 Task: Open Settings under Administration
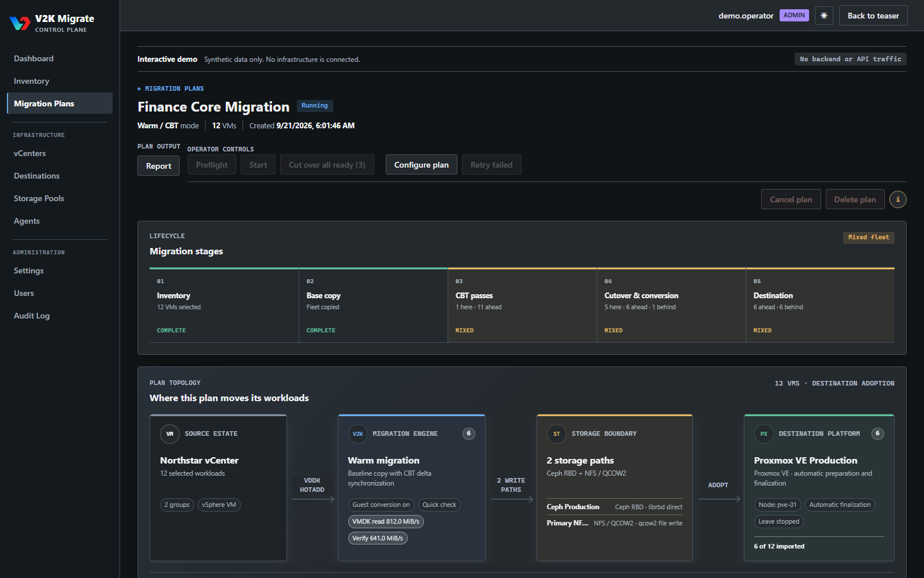click(x=59, y=271)
